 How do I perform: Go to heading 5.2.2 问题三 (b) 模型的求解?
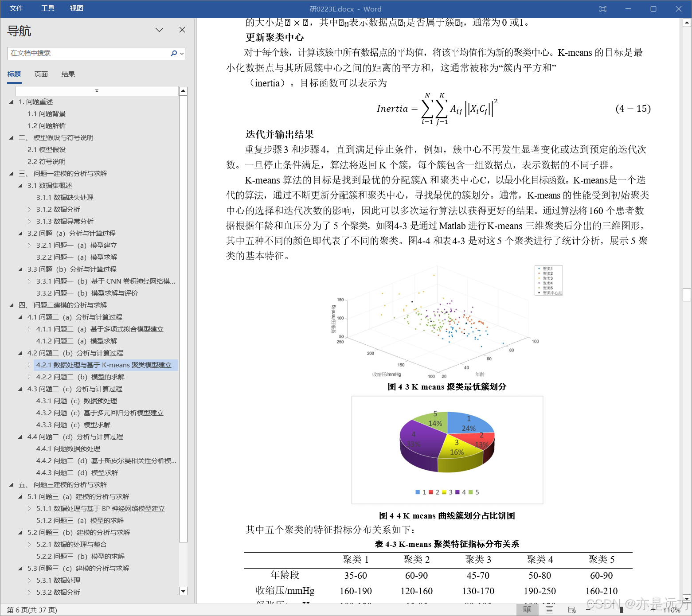tap(81, 557)
